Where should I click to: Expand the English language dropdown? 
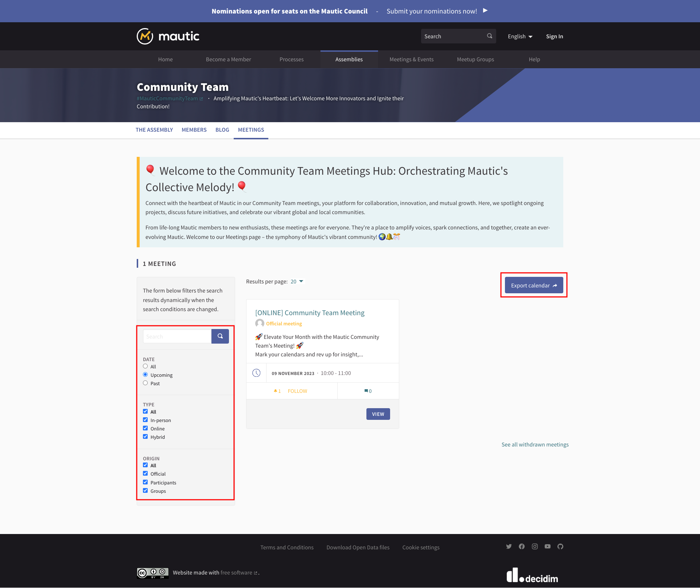[520, 36]
